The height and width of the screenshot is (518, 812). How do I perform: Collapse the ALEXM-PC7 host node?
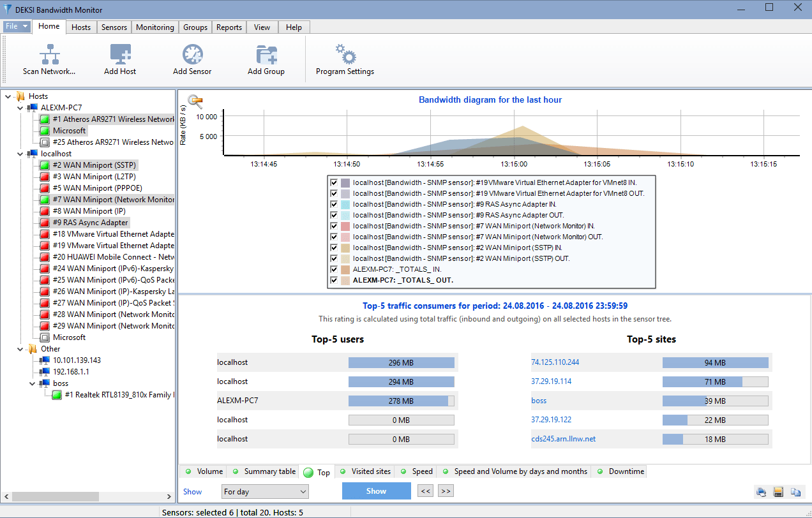(20, 107)
